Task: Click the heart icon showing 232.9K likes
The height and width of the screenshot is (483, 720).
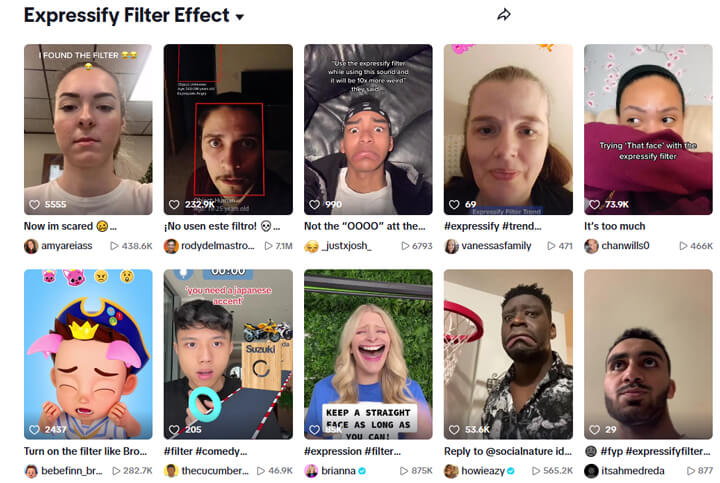Action: tap(174, 204)
